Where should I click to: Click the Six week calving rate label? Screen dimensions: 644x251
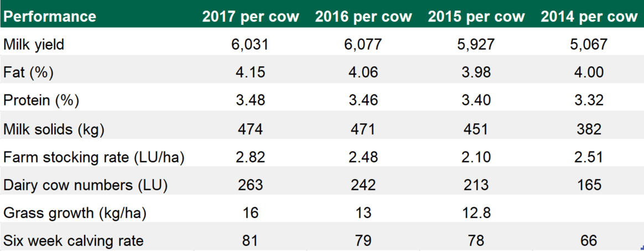74,241
